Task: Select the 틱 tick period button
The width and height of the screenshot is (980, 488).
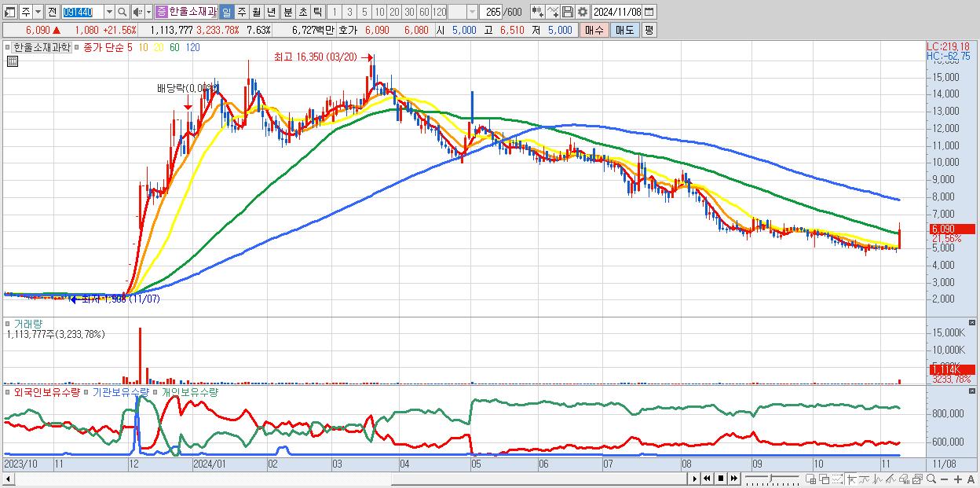Action: point(317,12)
